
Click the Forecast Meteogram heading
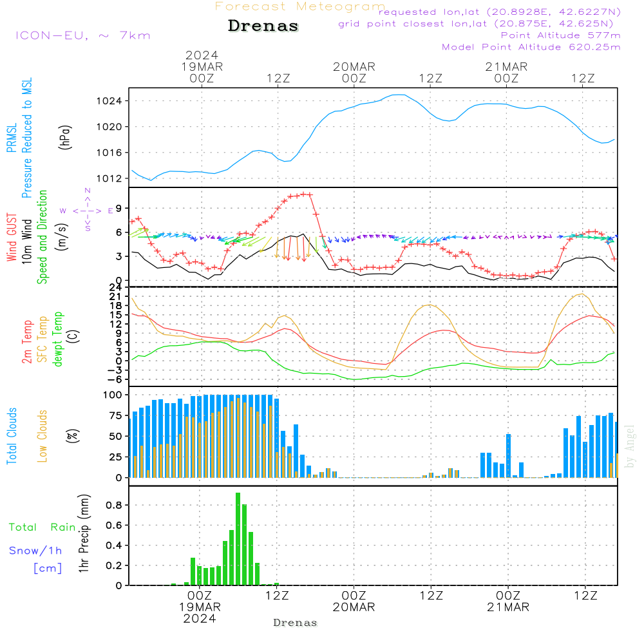coord(299,6)
